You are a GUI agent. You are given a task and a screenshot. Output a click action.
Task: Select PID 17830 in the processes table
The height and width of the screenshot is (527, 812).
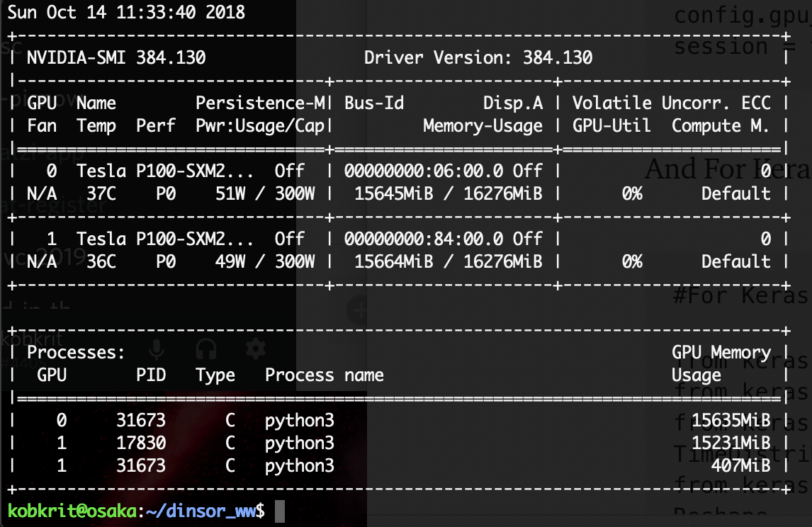click(x=141, y=443)
